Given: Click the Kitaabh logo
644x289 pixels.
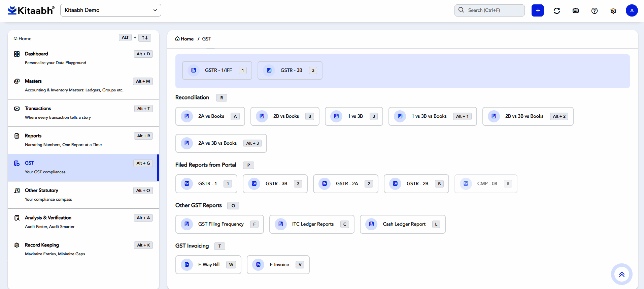Looking at the screenshot, I should coord(31,10).
